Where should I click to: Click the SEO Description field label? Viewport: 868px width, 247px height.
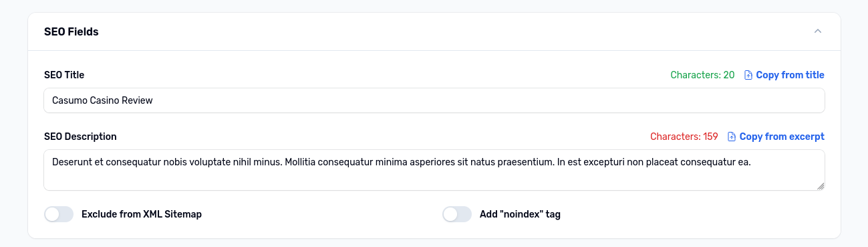(80, 137)
